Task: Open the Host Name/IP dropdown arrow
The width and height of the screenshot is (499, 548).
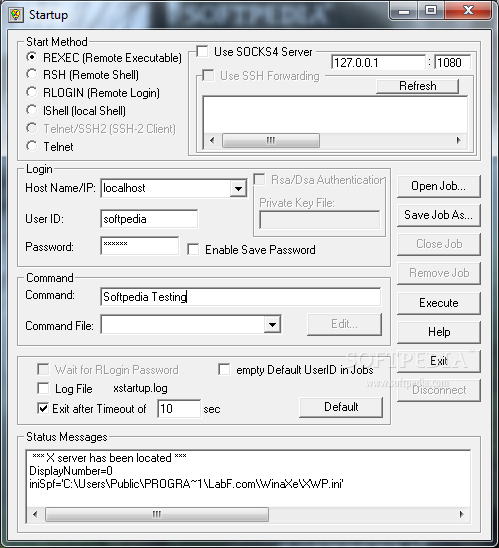Action: click(x=238, y=189)
